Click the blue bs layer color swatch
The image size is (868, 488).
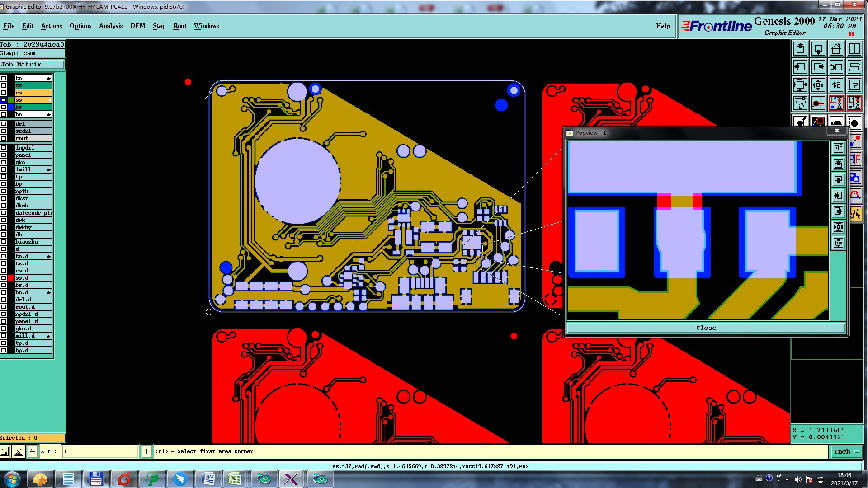tap(10, 107)
